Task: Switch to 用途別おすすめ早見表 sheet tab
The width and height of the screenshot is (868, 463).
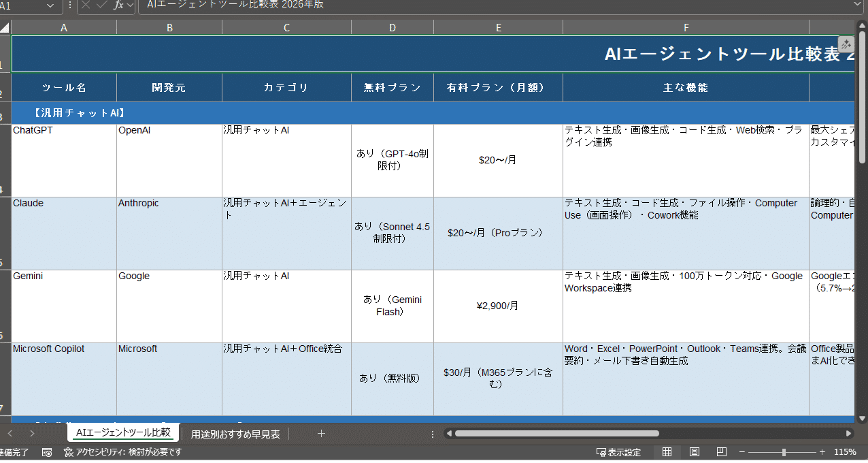Action: click(235, 434)
